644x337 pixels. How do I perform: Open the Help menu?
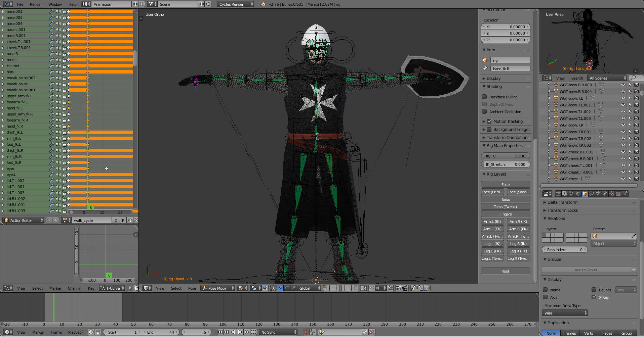tap(73, 4)
